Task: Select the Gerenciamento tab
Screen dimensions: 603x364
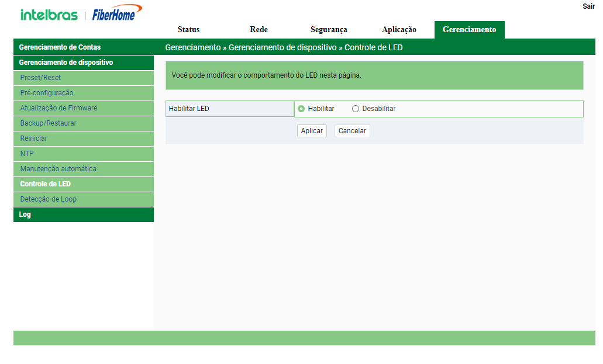Action: (470, 30)
